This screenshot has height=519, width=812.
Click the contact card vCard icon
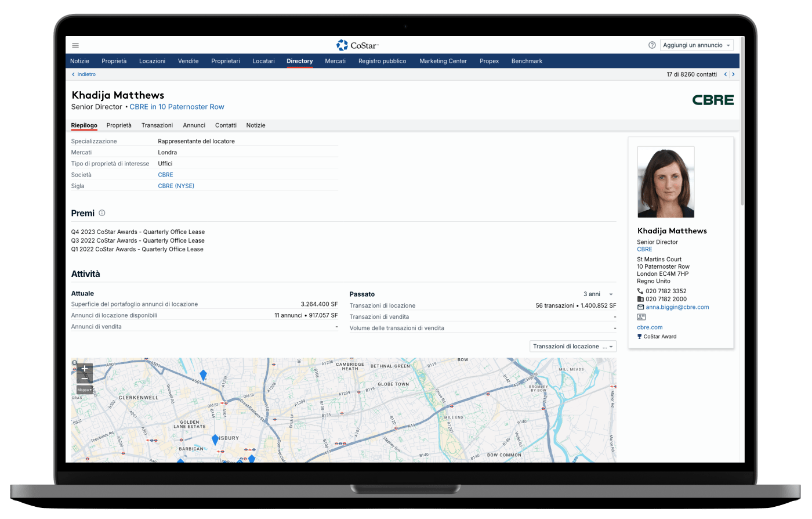(641, 317)
